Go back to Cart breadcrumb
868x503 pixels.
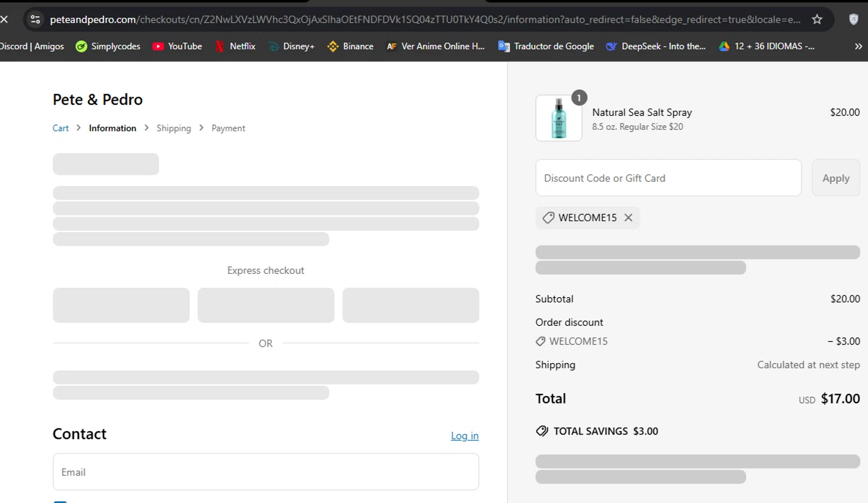click(61, 128)
